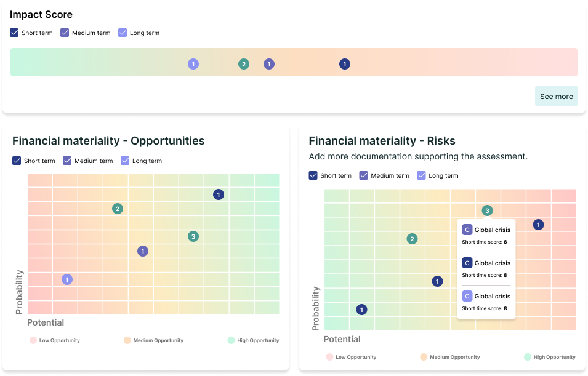The image size is (588, 376).
Task: Click the dark navy '1' marker on Impact Score bar
Action: (x=345, y=64)
